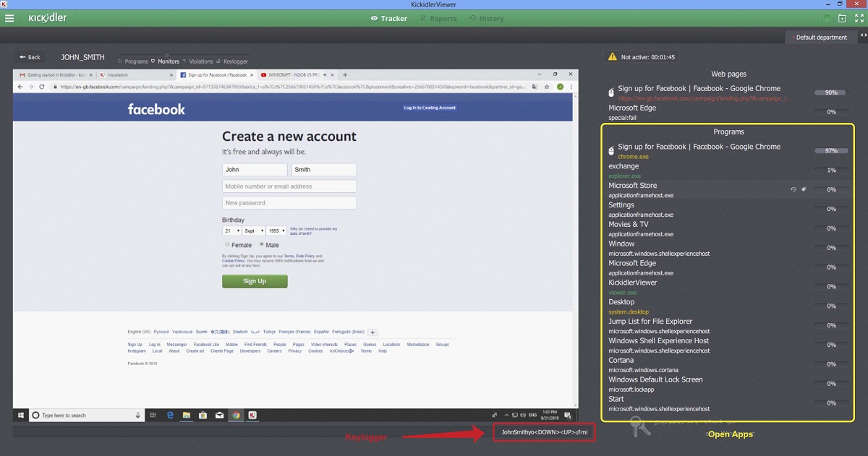Viewport: 868px width, 456px height.
Task: Open File Explorer from the monitored taskbar
Action: pyautogui.click(x=187, y=416)
